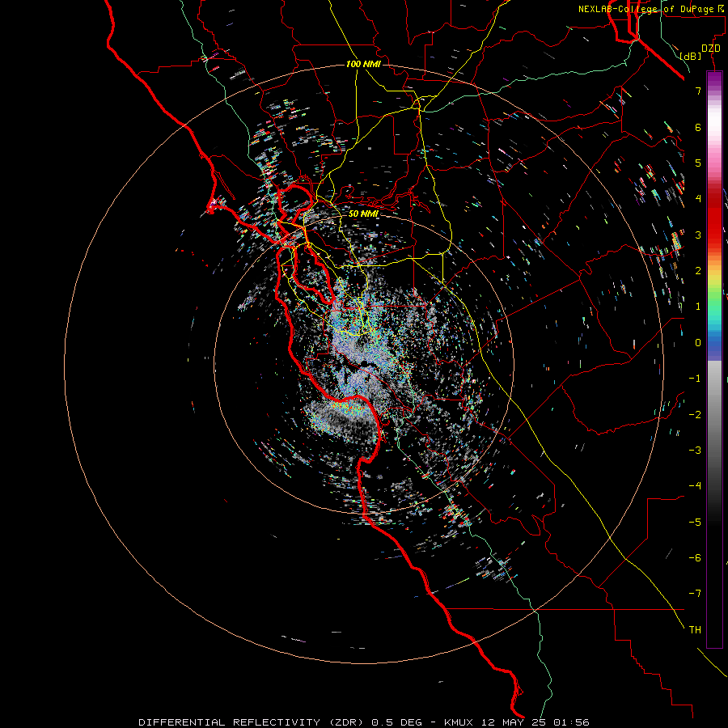Screen dimensions: 728x728
Task: Pick the white-pink band near 6 dB
Action: pyautogui.click(x=714, y=128)
